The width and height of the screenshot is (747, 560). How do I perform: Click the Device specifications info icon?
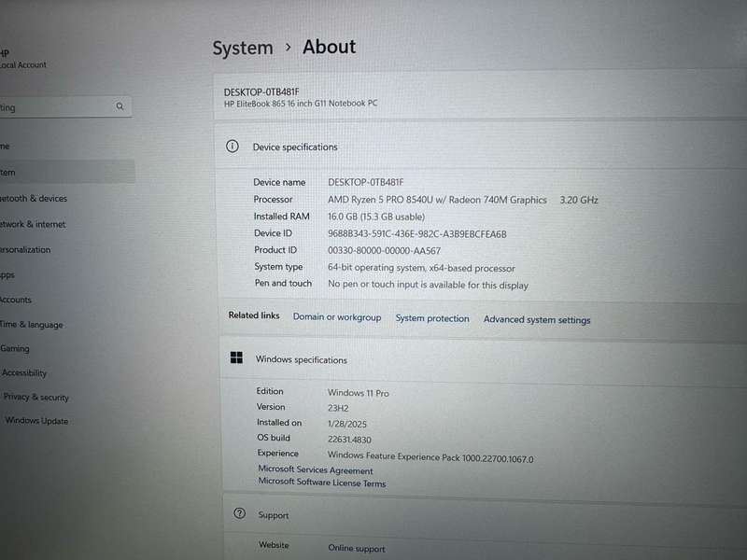coord(232,147)
